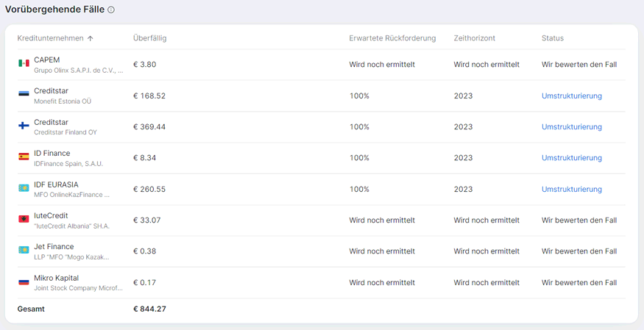Click Wird noch ermittelt recovery for CAPEM
The width and height of the screenshot is (644, 330).
tap(382, 65)
